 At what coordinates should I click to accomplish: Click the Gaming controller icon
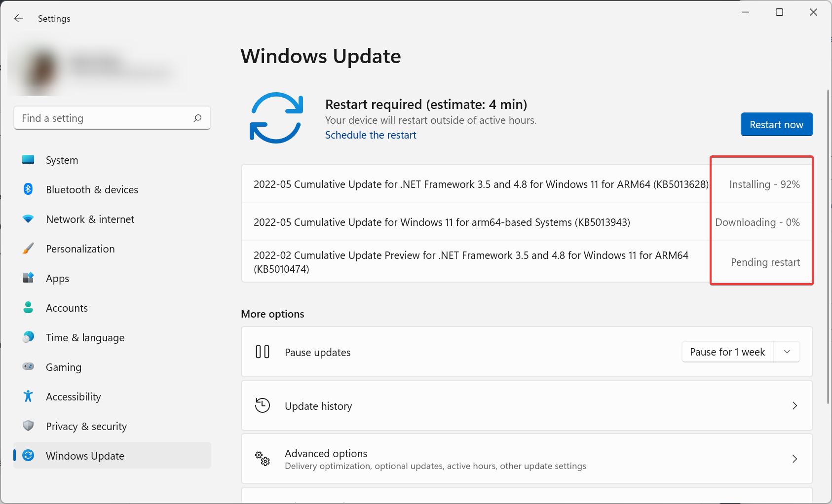(28, 366)
